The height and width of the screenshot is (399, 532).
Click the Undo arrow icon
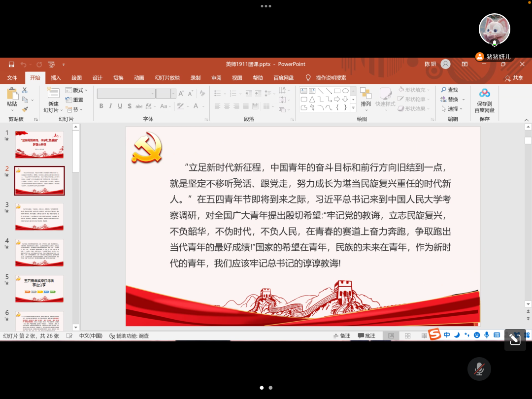coord(23,65)
